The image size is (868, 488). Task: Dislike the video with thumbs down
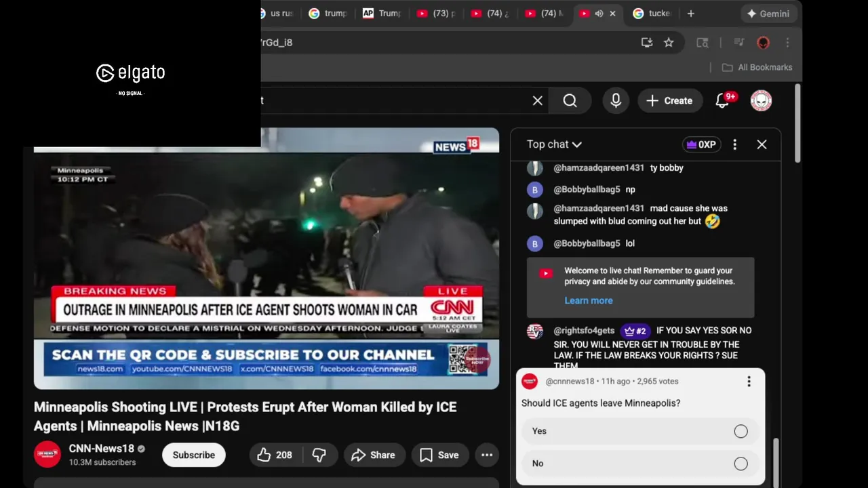(319, 455)
